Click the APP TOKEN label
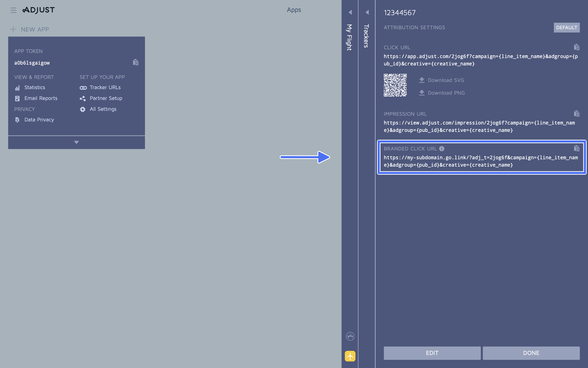The image size is (588, 368). pos(28,51)
